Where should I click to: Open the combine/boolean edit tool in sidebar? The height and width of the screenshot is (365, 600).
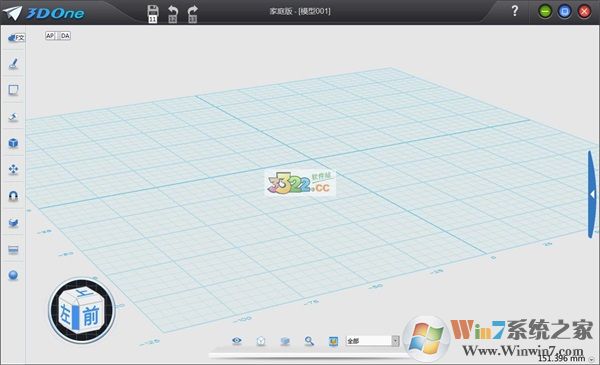pos(13,223)
